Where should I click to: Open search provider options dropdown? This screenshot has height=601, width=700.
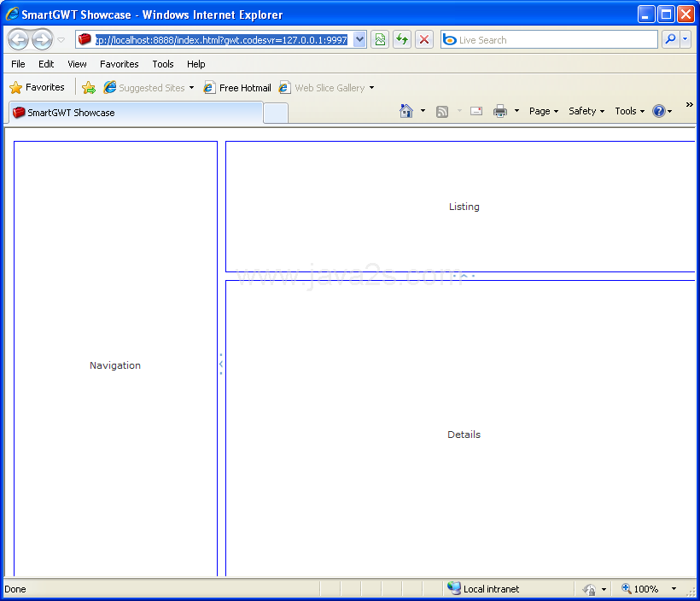pyautogui.click(x=685, y=40)
